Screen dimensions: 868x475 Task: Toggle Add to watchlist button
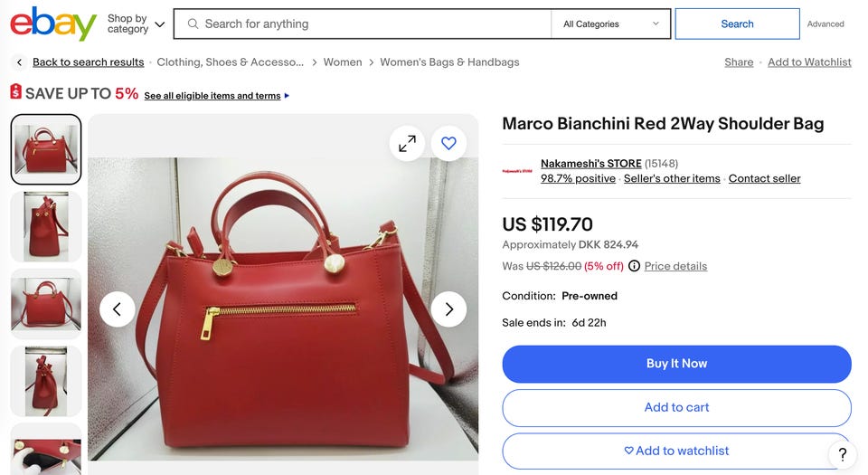click(676, 451)
